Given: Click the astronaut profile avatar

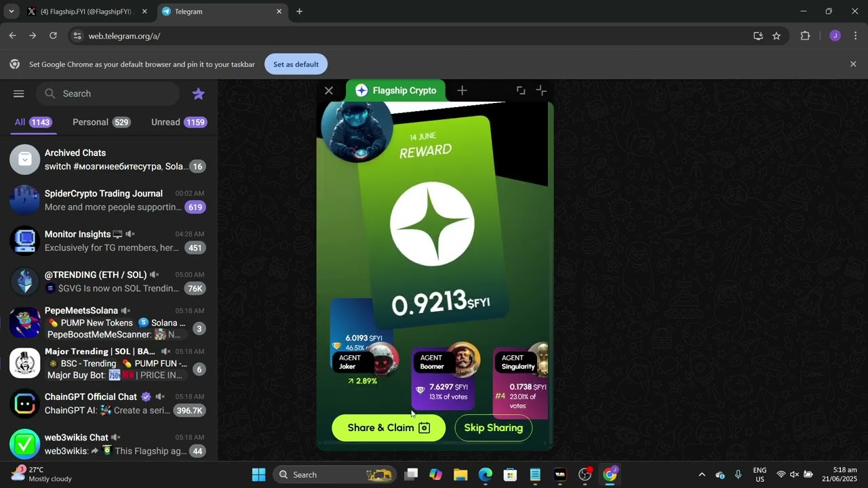Looking at the screenshot, I should (x=357, y=130).
